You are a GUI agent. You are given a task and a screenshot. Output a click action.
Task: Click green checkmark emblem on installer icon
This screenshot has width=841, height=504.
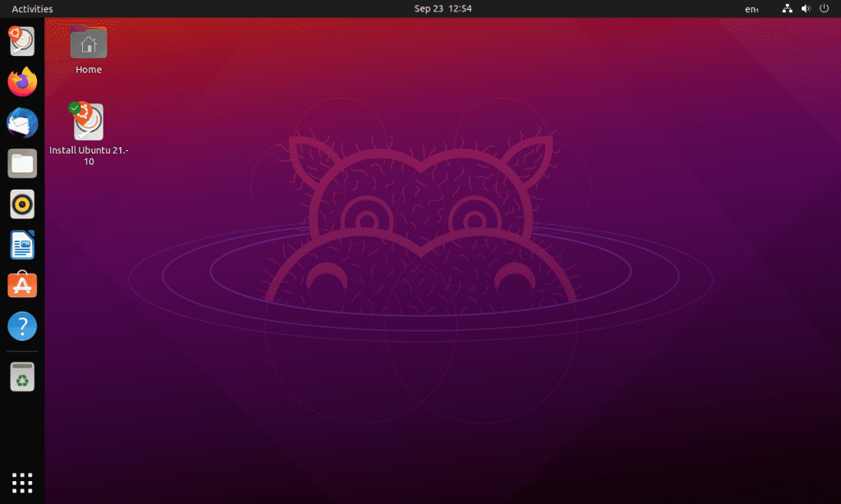(x=76, y=108)
